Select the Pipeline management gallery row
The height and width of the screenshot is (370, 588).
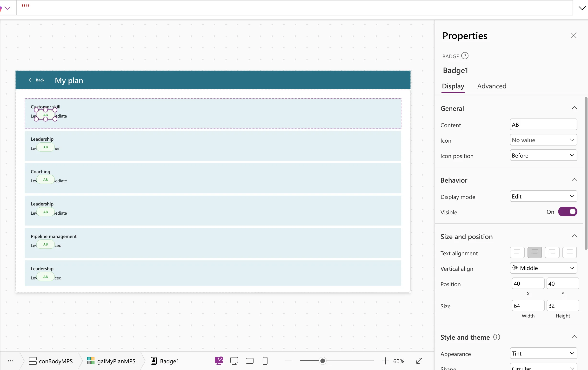tap(213, 243)
